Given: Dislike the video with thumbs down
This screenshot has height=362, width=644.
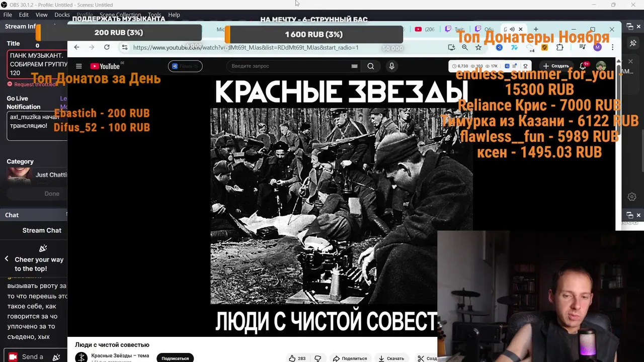Looking at the screenshot, I should click(318, 358).
